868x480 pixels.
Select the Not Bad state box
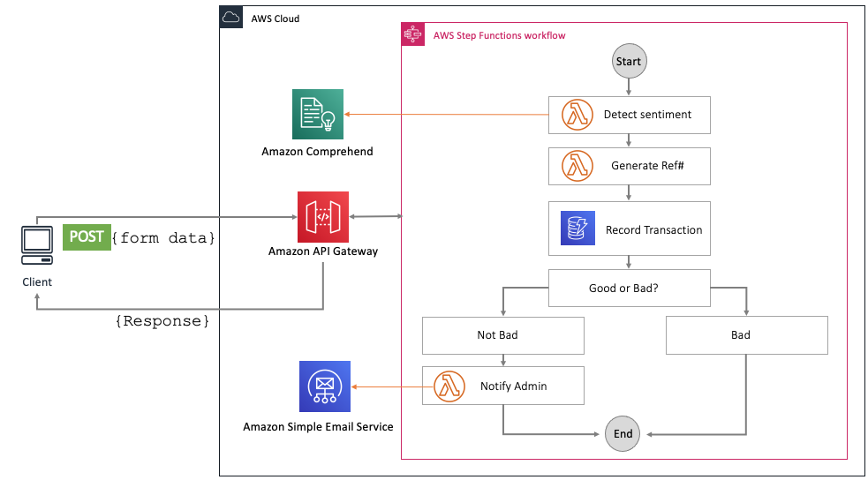(x=503, y=335)
